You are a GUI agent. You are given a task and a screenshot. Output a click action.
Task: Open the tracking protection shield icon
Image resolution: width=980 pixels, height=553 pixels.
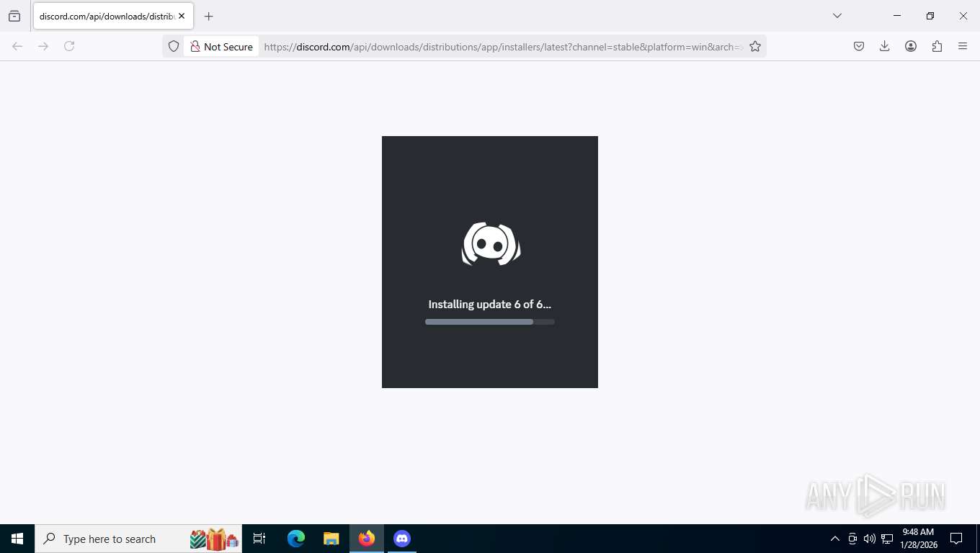(174, 46)
